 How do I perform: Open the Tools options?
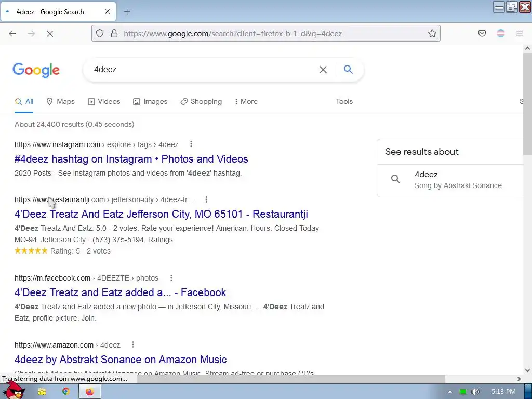[344, 101]
